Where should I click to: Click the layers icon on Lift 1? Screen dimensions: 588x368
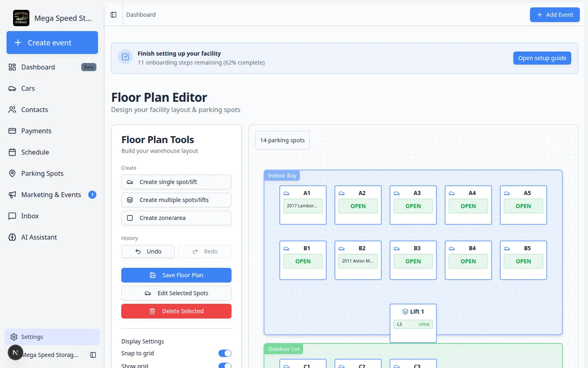[405, 312]
